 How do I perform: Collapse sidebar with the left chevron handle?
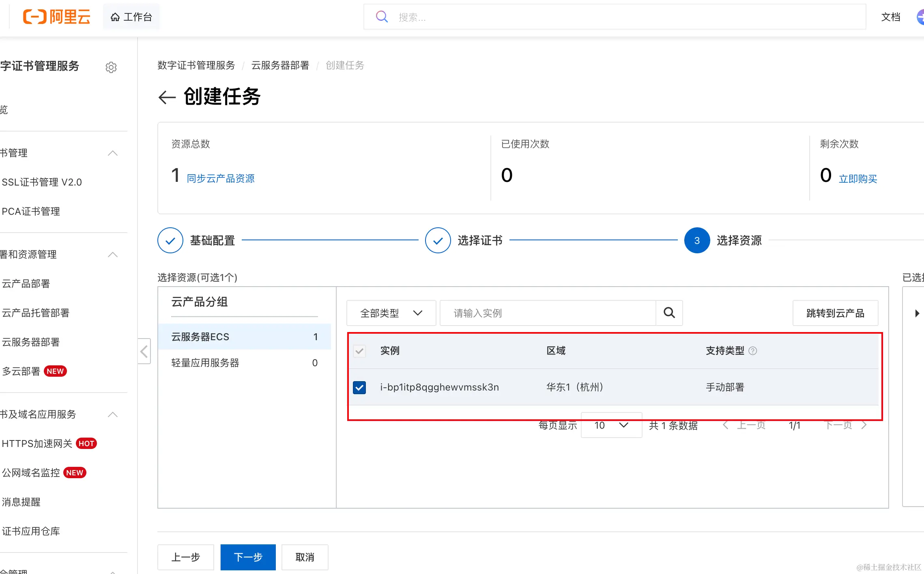[x=144, y=351]
